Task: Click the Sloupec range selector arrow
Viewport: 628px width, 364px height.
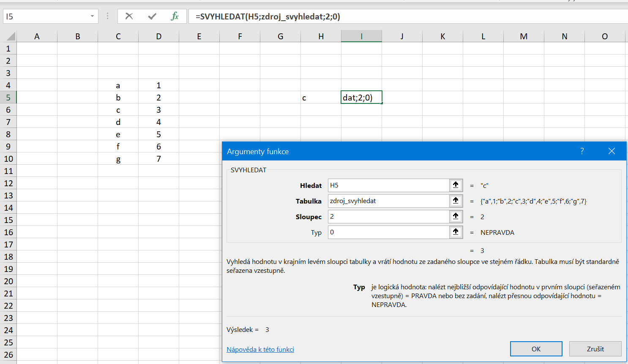Action: (456, 217)
